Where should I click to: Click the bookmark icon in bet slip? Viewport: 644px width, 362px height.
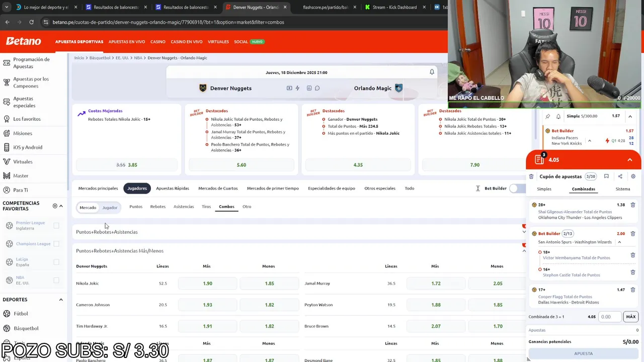[606, 176]
